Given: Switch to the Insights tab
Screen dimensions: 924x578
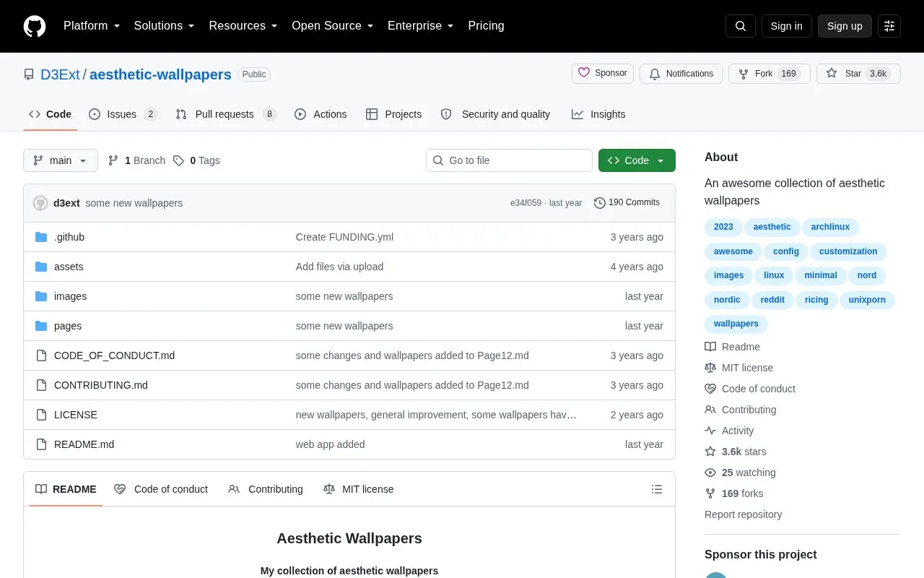Looking at the screenshot, I should click(598, 114).
